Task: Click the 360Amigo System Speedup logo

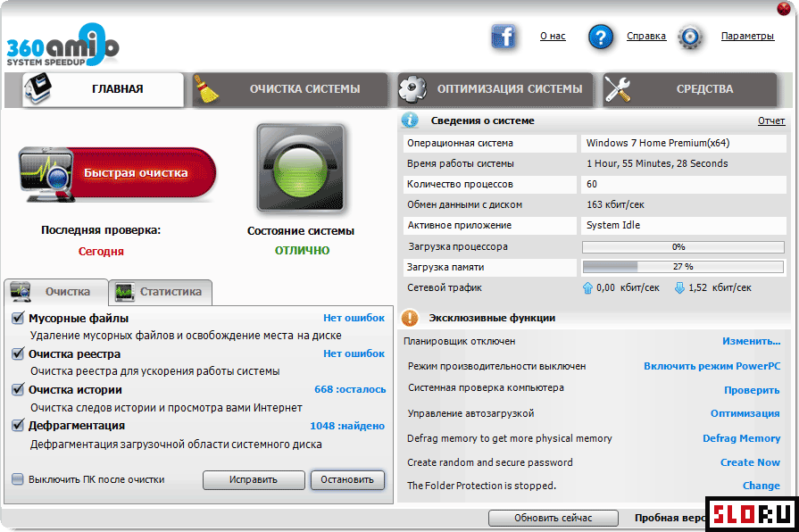Action: (x=62, y=46)
